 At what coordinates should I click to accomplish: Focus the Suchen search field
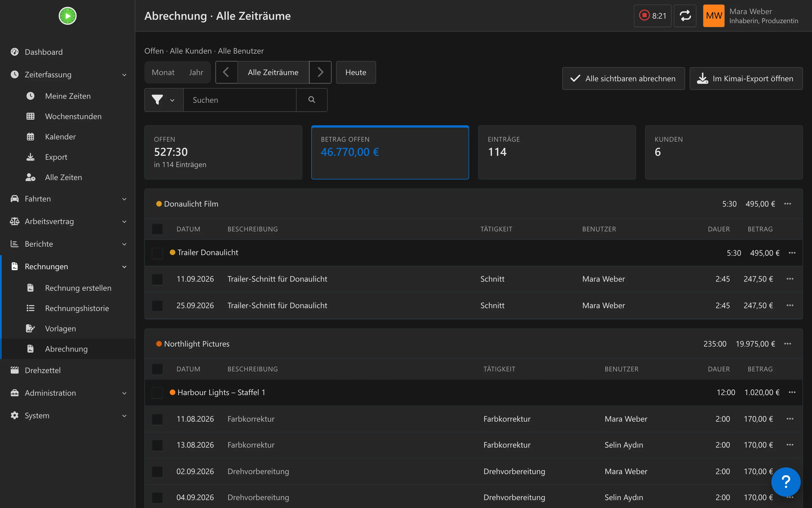tap(240, 100)
